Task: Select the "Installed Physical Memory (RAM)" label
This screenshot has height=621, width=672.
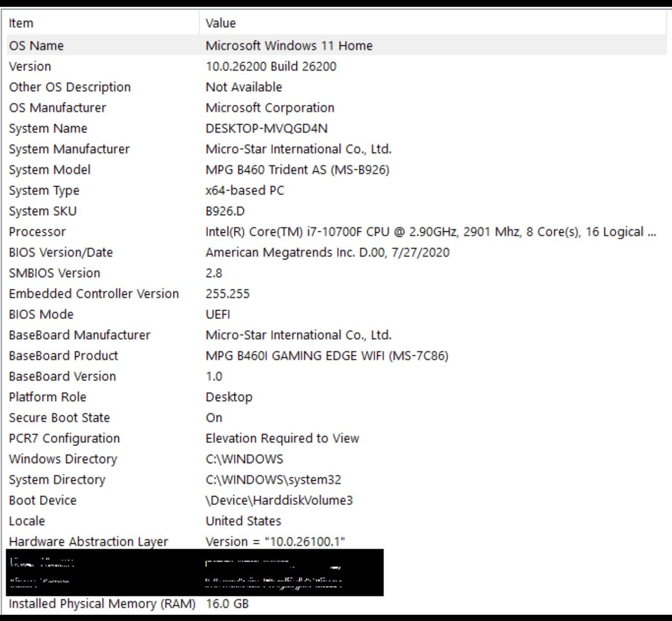Action: [102, 604]
